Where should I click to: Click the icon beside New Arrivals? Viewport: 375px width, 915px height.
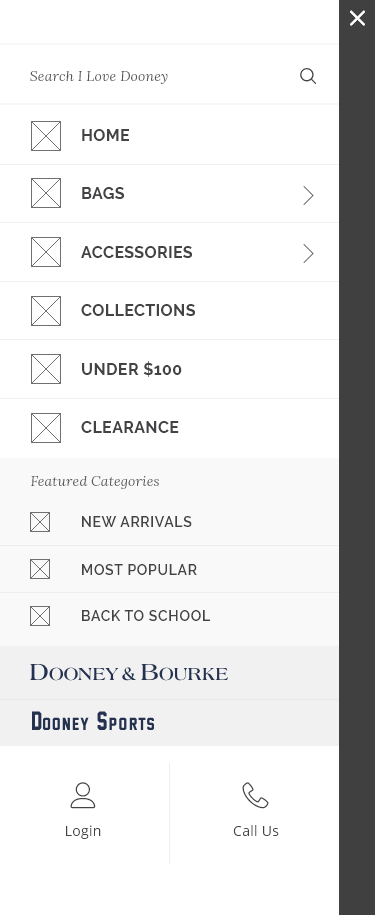40,522
